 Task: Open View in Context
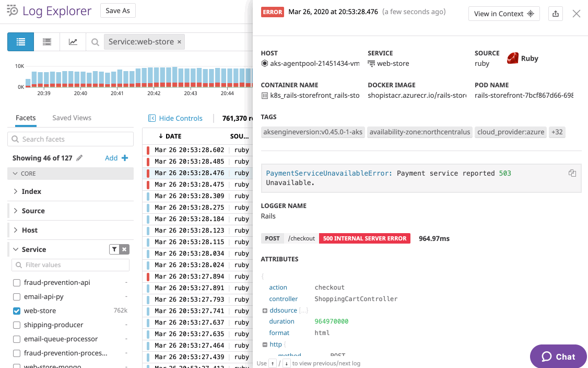click(x=503, y=14)
